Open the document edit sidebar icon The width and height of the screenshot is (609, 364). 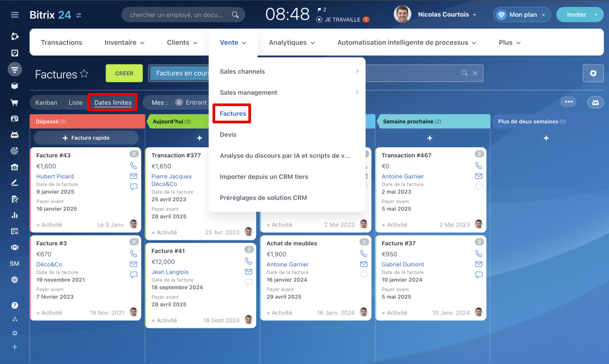tap(15, 199)
